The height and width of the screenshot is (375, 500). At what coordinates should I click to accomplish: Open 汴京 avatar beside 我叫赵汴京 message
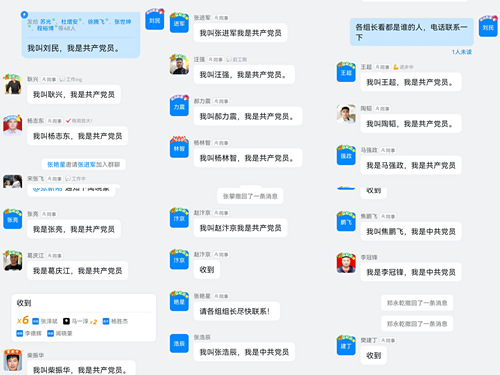pos(179,218)
